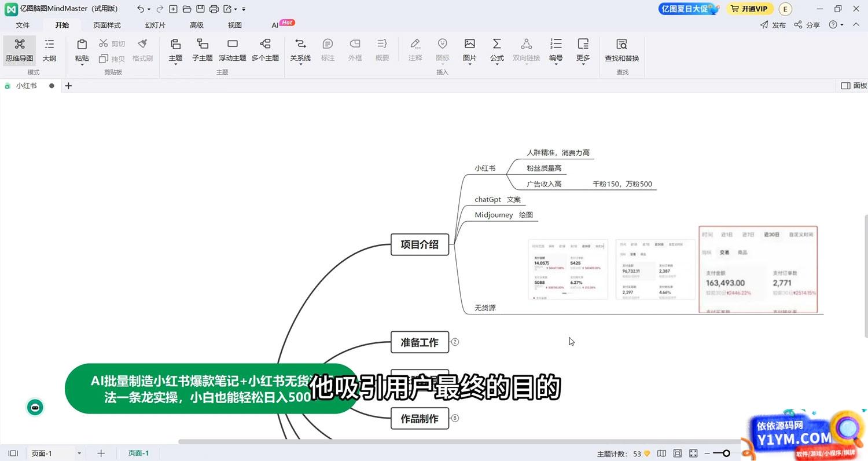This screenshot has height=461, width=868.
Task: Expand the Picture (图片) dropdown arrow
Action: [470, 65]
